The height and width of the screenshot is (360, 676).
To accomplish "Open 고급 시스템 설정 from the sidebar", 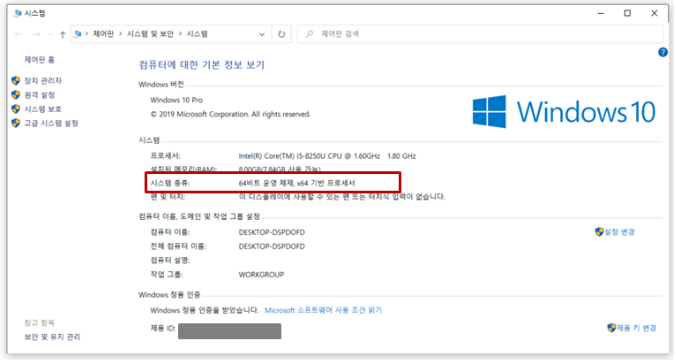I will (51, 123).
